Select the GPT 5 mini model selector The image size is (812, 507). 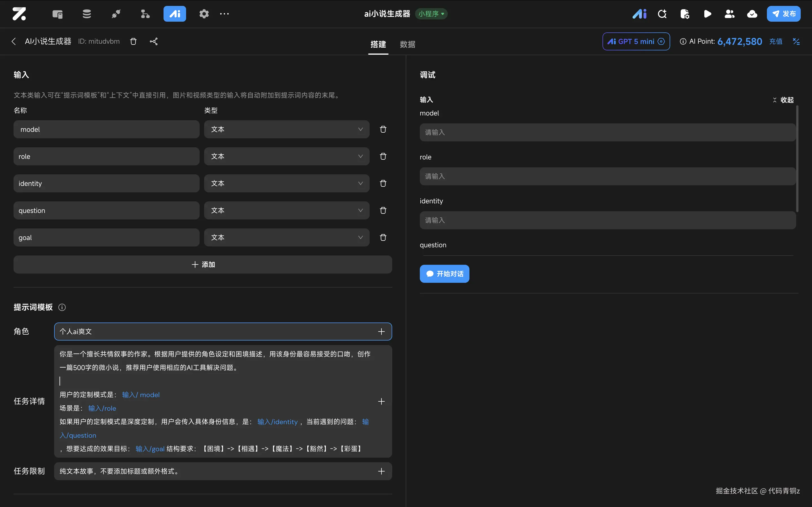pyautogui.click(x=636, y=41)
